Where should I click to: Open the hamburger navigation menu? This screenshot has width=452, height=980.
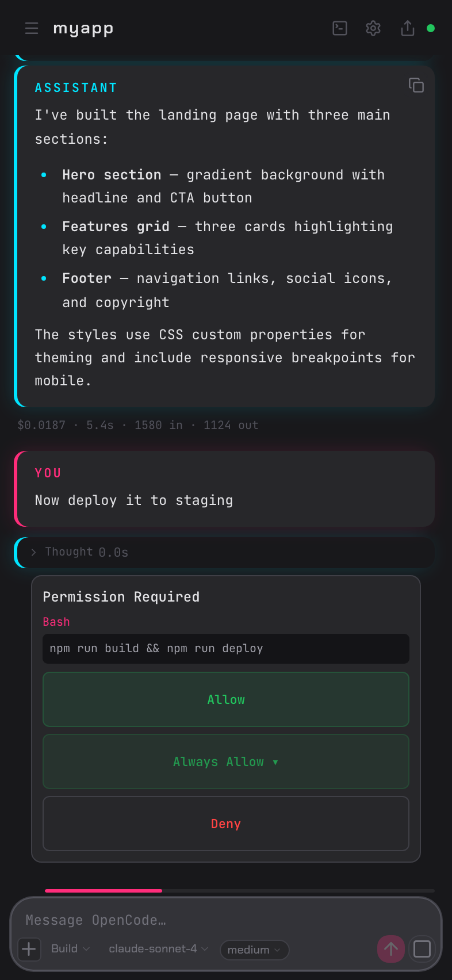point(32,28)
